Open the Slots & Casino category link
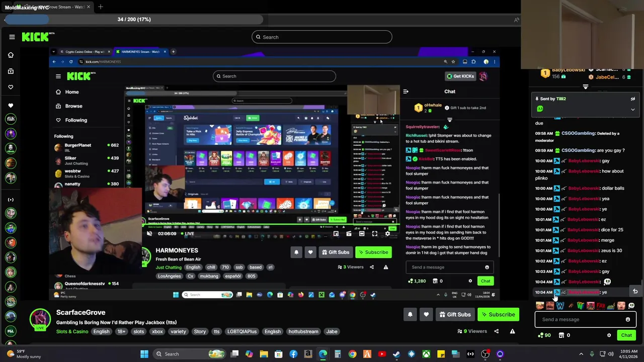 72,331
